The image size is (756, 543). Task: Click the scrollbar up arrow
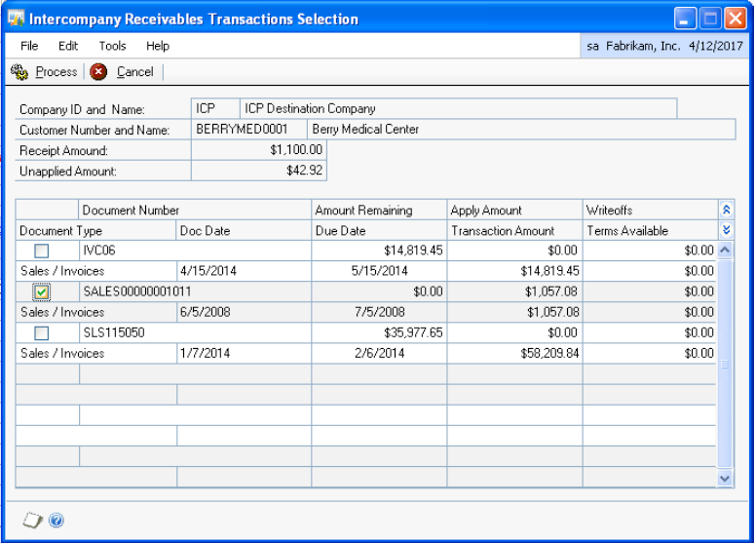coord(725,251)
